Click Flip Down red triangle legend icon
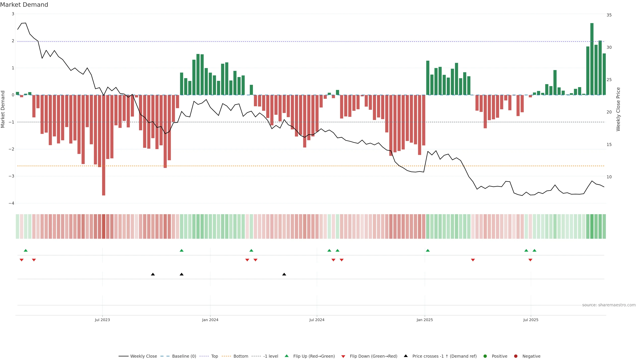The height and width of the screenshot is (362, 644). pyautogui.click(x=343, y=356)
